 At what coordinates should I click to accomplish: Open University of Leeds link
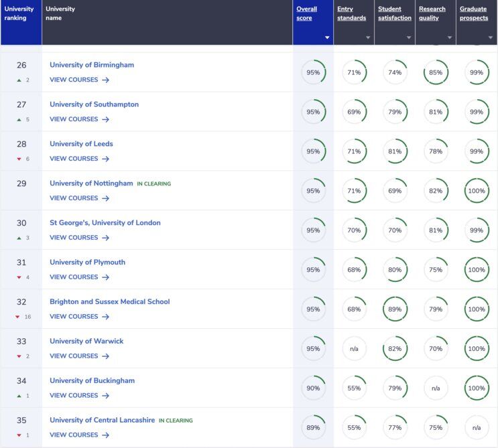tap(81, 144)
